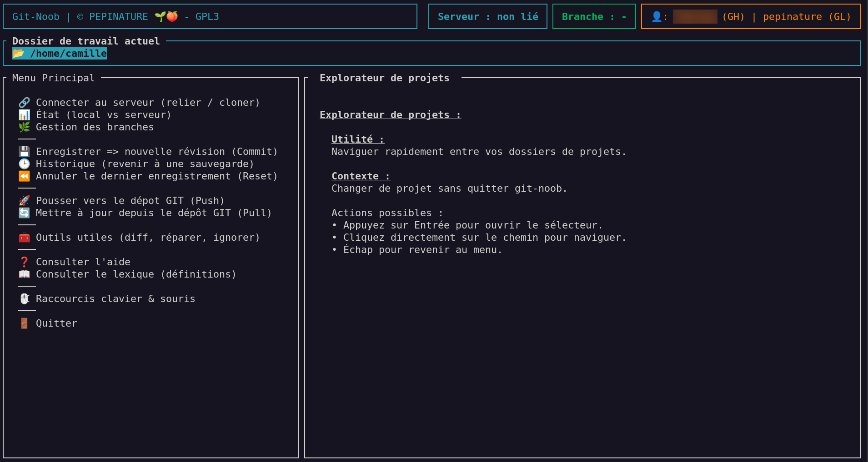Viewport: 868px width, 462px height.
Task: Click Quitter to exit Git-Noob
Action: [56, 323]
